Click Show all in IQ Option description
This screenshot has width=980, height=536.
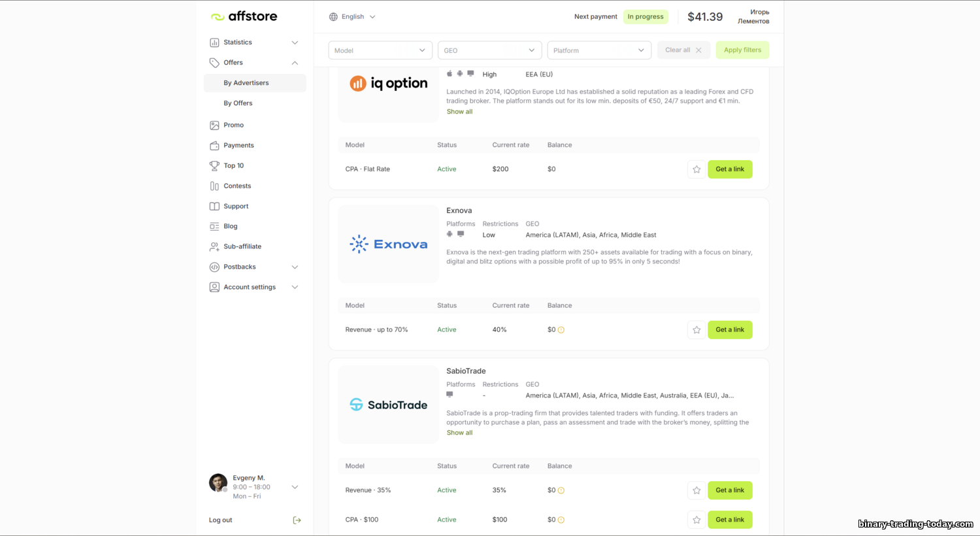(x=459, y=112)
